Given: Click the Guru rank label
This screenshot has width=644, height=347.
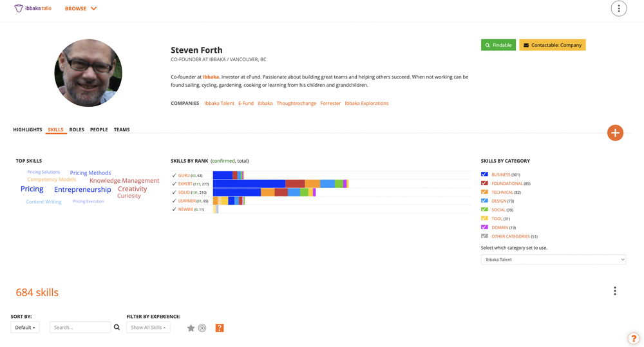Looking at the screenshot, I should click(184, 175).
